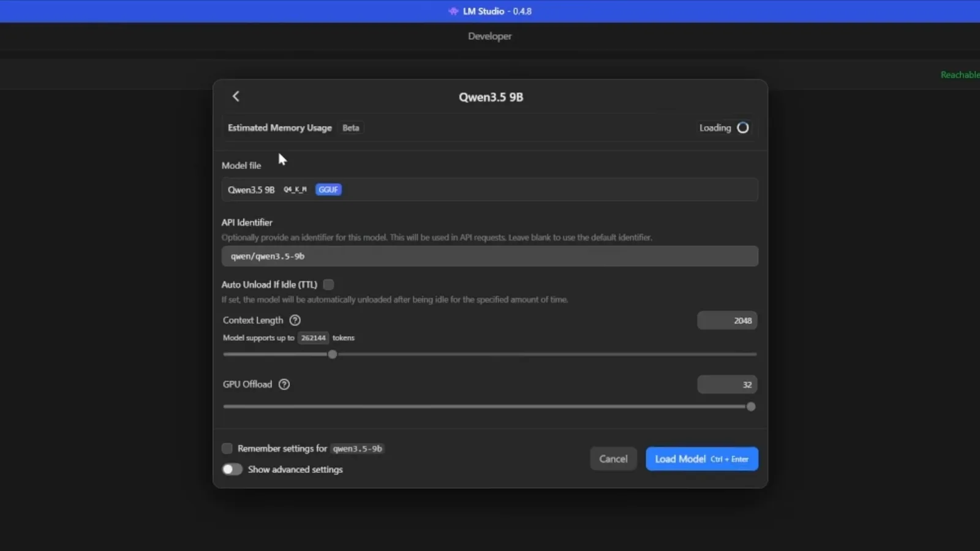Open the Developer tab heading
Viewport: 980px width, 551px height.
coord(490,36)
